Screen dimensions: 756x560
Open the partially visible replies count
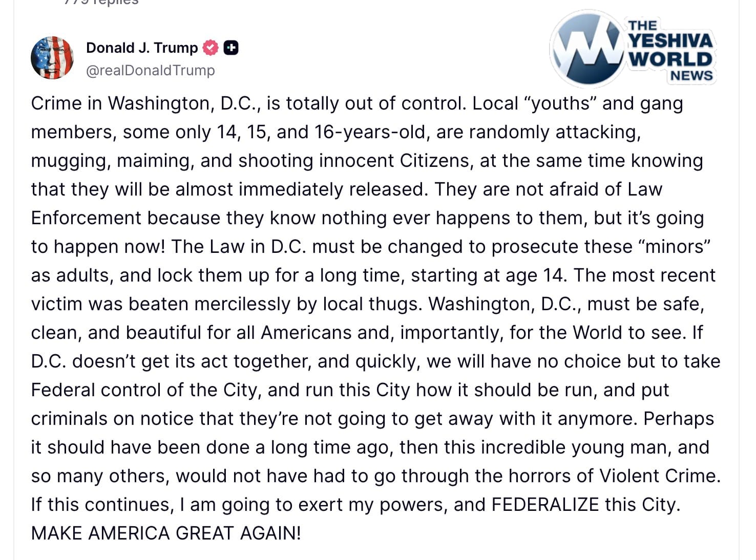(x=101, y=3)
